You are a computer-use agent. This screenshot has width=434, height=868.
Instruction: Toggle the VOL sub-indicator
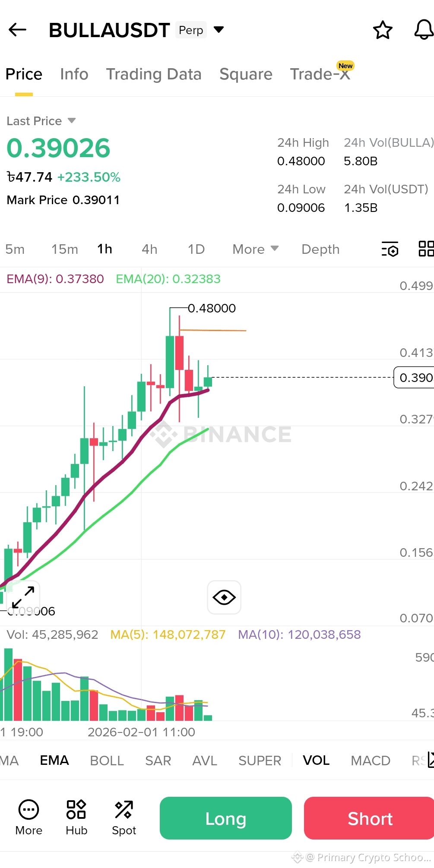[316, 760]
